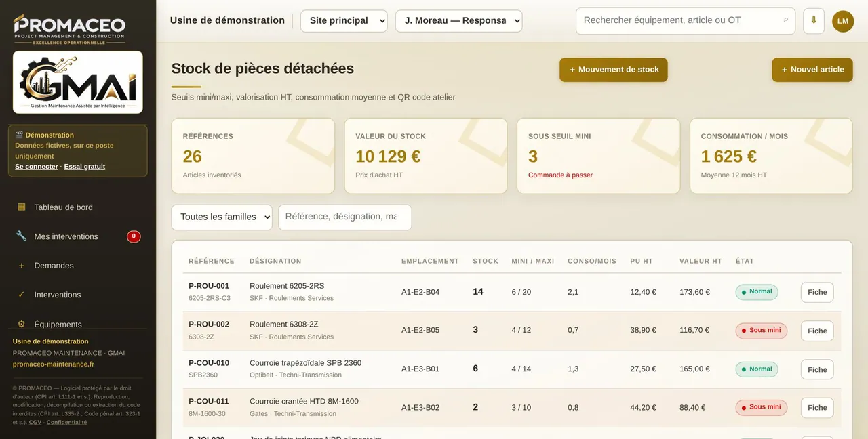The width and height of the screenshot is (868, 439).
Task: Click the Normal status badge of P-ROU-001
Action: pos(757,292)
